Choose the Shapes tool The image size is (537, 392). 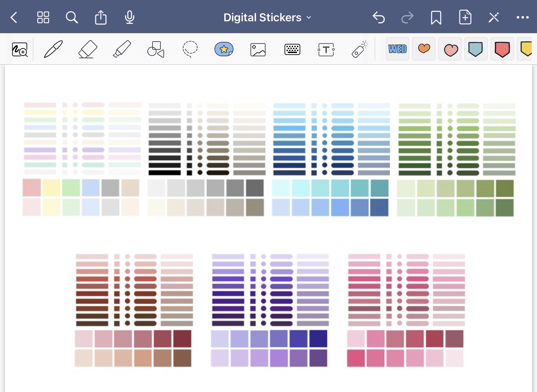point(156,49)
